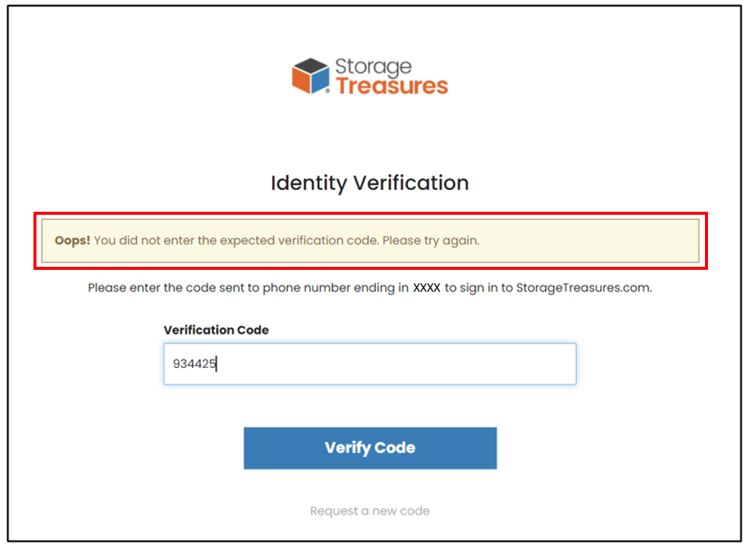Click the masked XXXX phone number
The height and width of the screenshot is (550, 749).
(x=427, y=288)
